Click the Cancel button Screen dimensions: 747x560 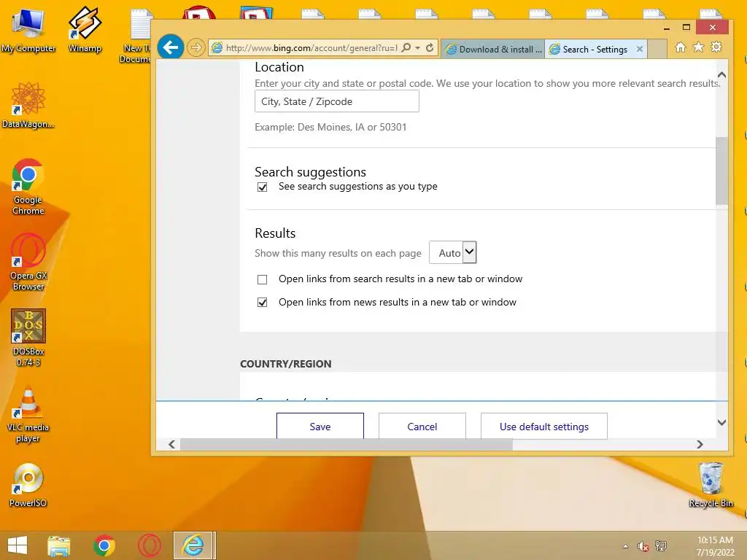(x=422, y=426)
